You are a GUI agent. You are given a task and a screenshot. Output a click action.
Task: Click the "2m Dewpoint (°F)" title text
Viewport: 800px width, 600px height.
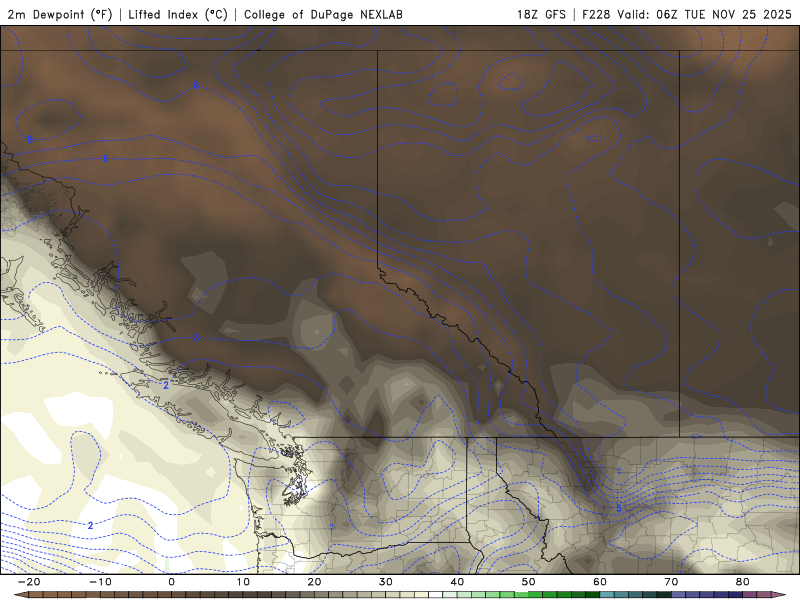60,14
